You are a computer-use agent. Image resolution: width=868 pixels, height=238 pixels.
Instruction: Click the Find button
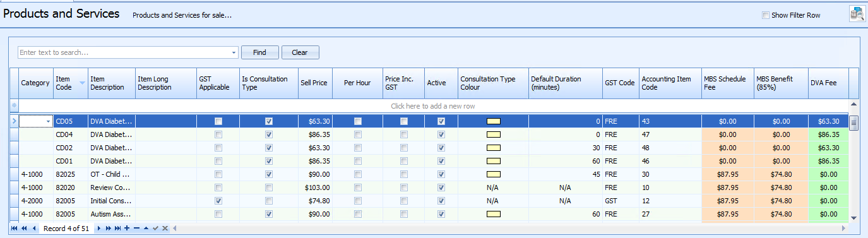pos(259,52)
